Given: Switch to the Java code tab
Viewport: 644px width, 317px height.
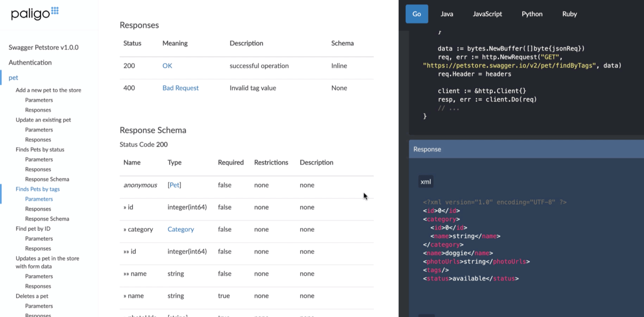Looking at the screenshot, I should click(446, 14).
